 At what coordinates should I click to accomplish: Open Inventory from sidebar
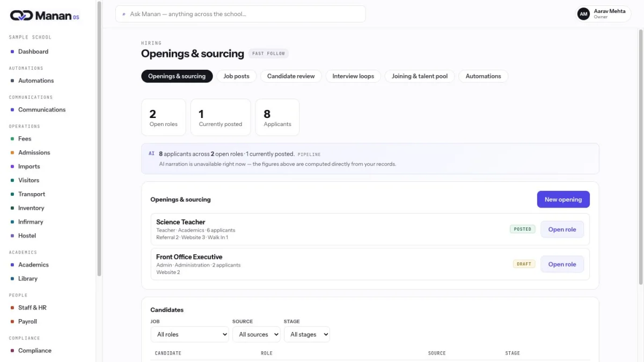click(31, 208)
